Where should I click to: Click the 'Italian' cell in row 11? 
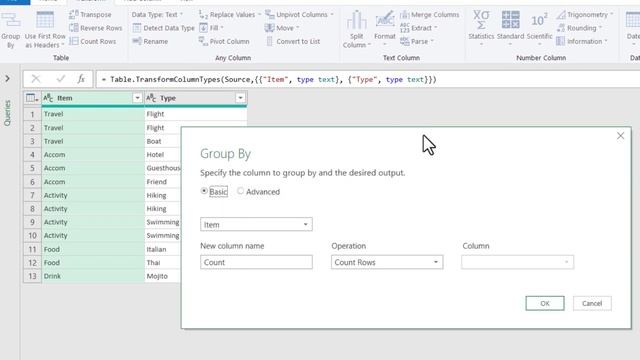point(162,249)
